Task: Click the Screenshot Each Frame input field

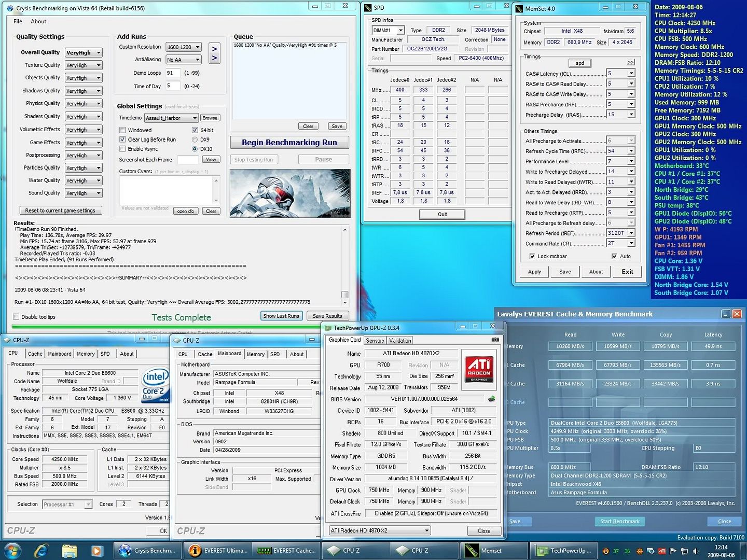Action: coord(188,160)
